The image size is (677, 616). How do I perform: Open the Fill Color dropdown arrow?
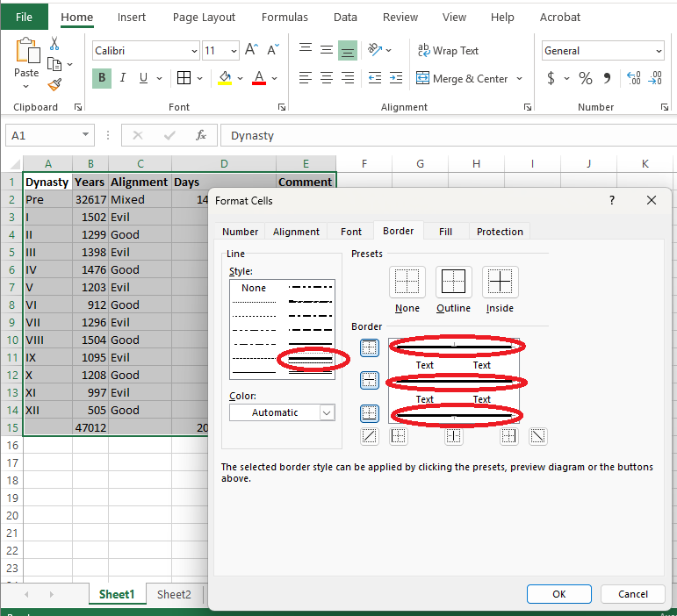click(x=240, y=78)
